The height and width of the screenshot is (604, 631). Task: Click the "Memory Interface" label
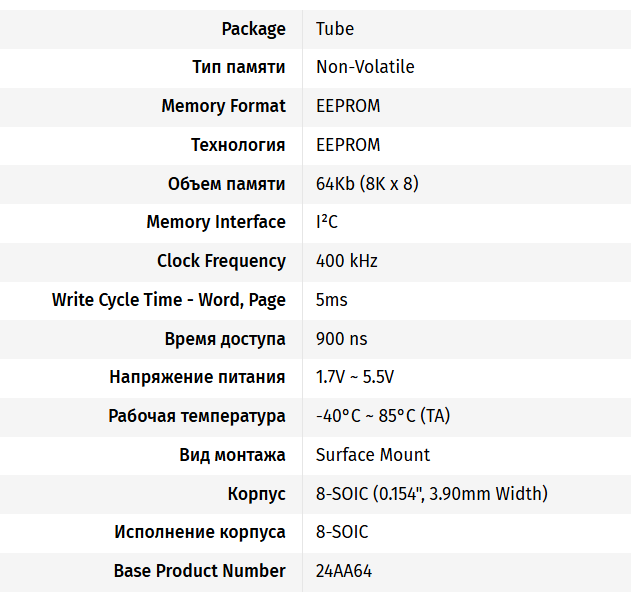tap(216, 222)
